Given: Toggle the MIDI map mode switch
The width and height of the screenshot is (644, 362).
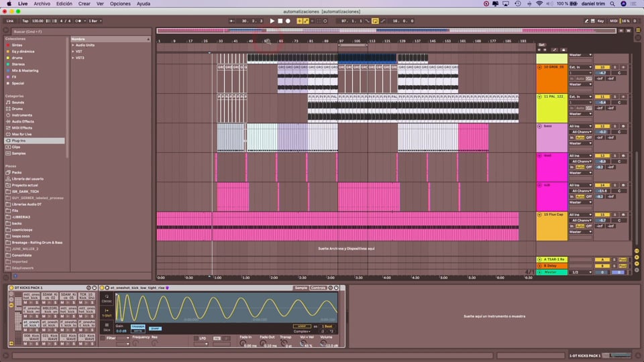Looking at the screenshot, I should click(614, 21).
